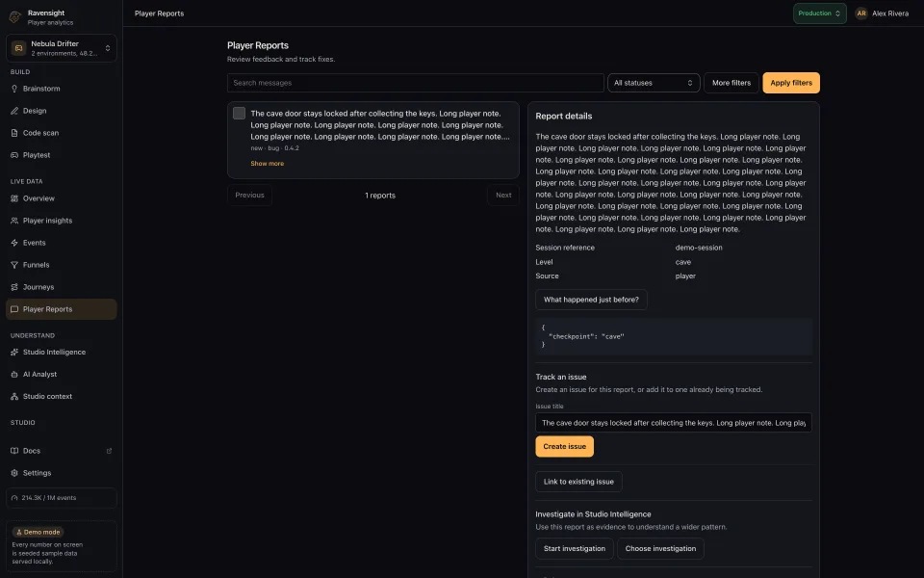
Task: Click the Docs book icon
Action: click(14, 451)
